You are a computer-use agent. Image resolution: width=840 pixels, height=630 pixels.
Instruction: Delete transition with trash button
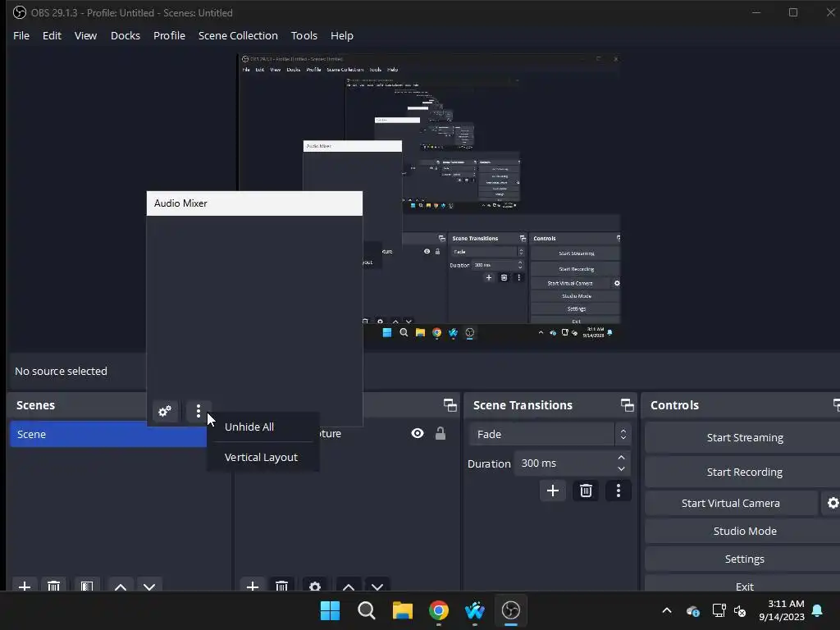point(586,491)
